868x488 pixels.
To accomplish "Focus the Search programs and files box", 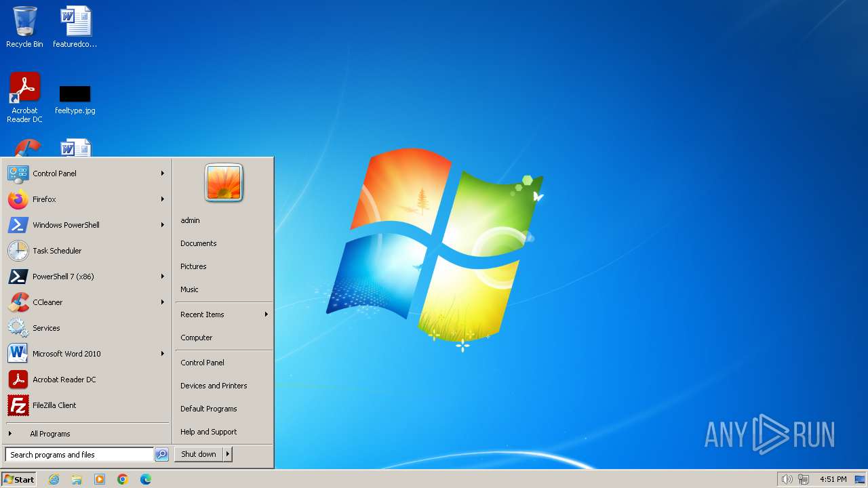I will 80,455.
